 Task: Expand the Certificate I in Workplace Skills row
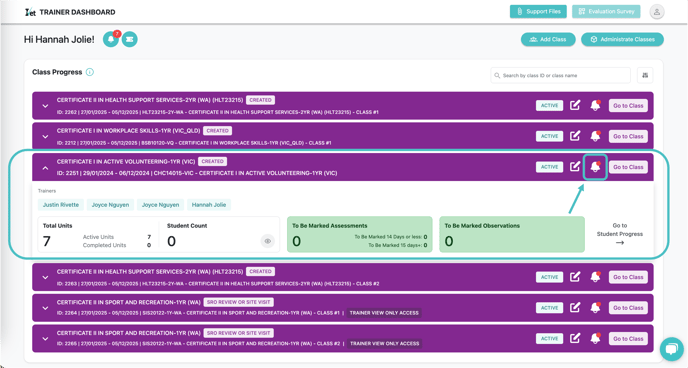45,136
